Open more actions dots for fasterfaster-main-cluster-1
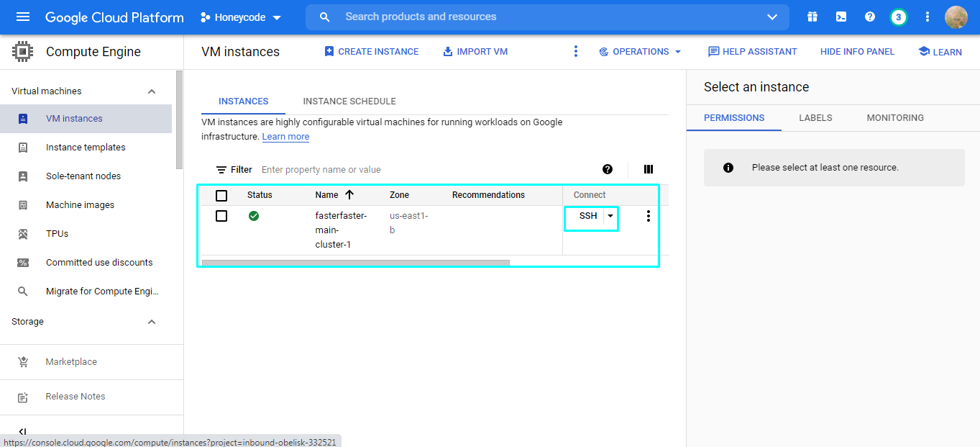 (649, 216)
